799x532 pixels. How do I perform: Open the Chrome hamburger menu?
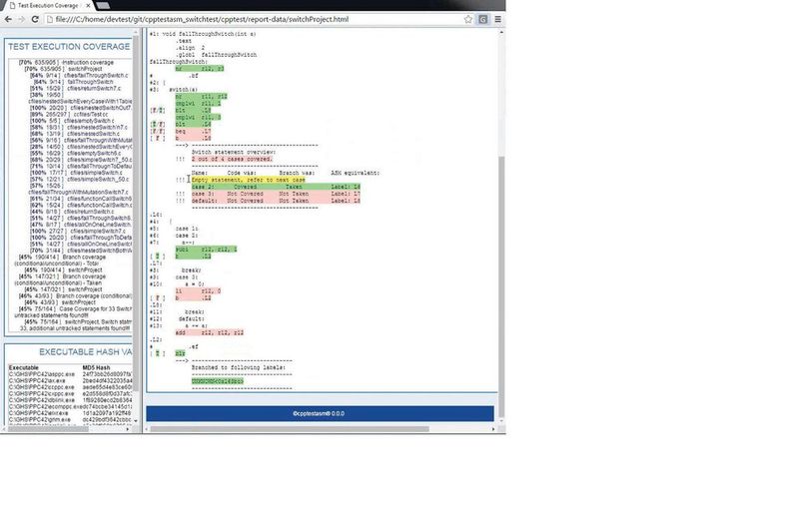pyautogui.click(x=497, y=19)
